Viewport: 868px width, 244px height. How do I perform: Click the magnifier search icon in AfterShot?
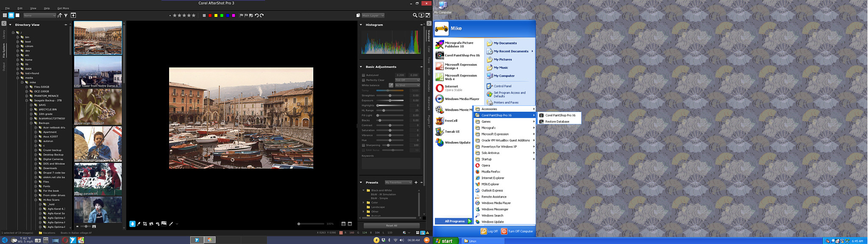(x=415, y=15)
